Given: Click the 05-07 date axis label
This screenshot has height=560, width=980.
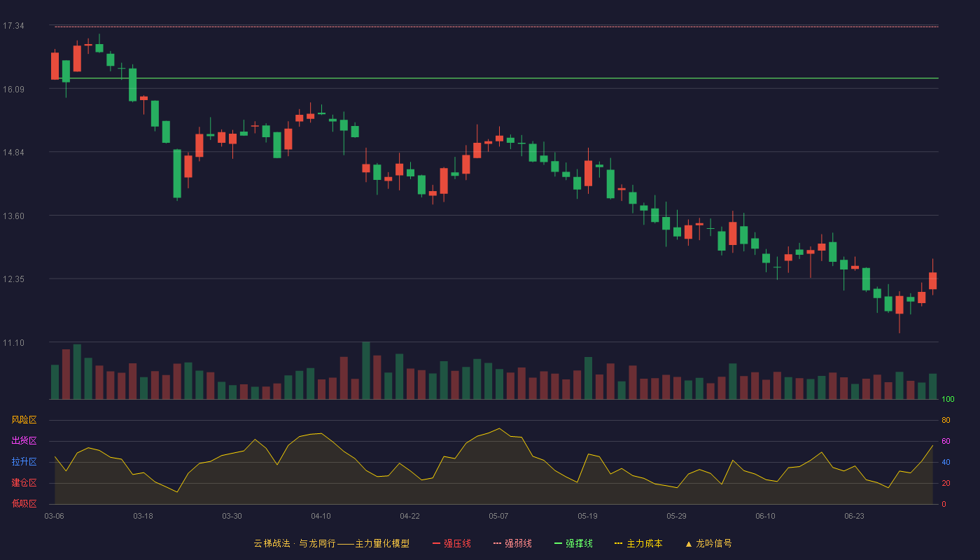Looking at the screenshot, I should 498,516.
